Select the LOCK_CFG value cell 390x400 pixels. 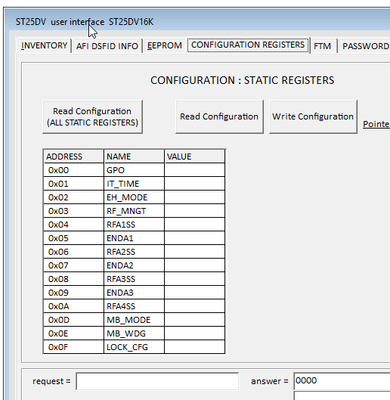pos(194,347)
